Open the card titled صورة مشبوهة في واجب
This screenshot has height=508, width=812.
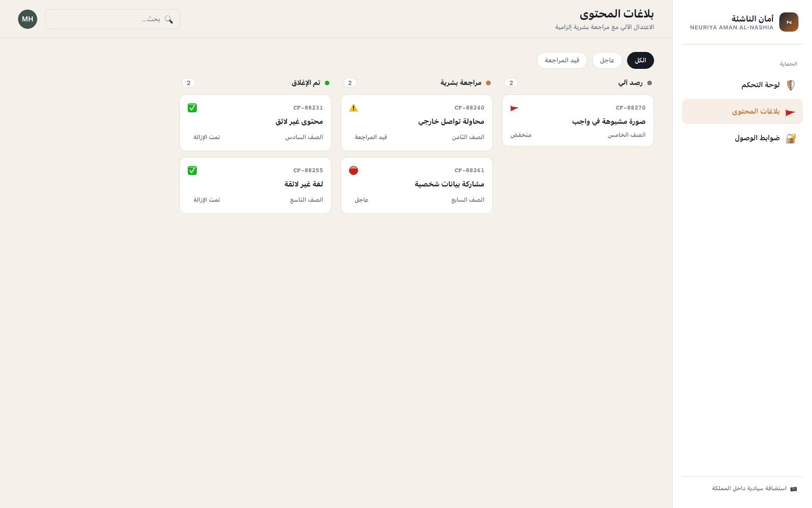click(578, 121)
